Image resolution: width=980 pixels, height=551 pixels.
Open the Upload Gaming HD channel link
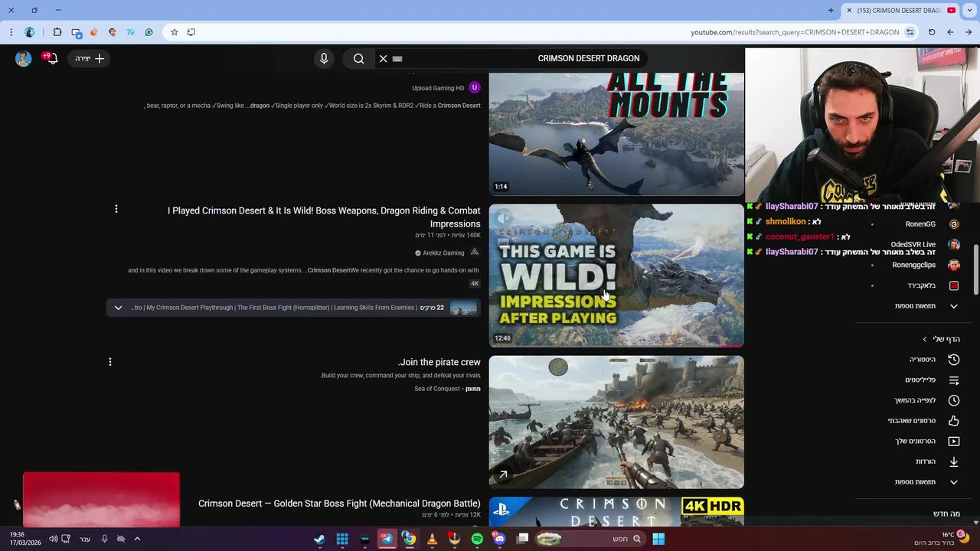pos(438,88)
